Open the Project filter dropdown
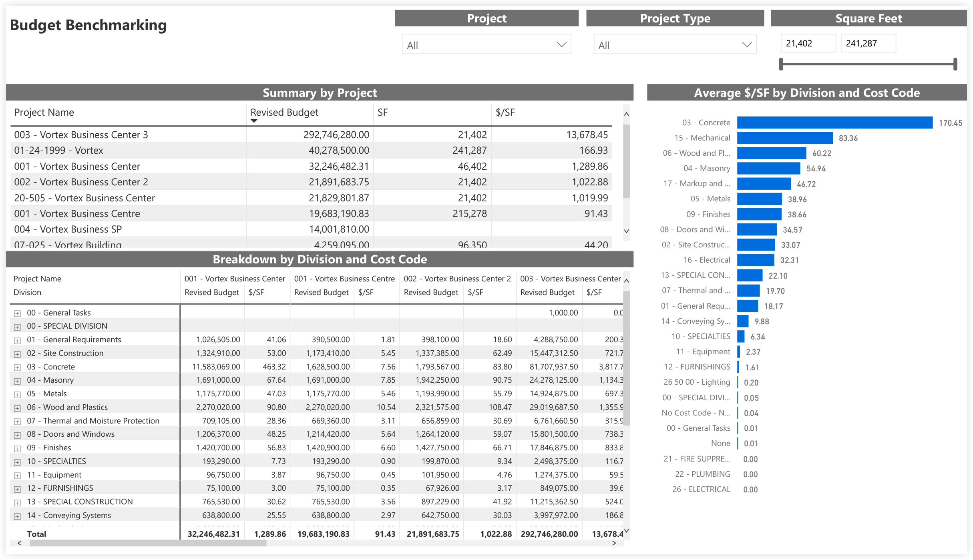973x560 pixels. coord(486,44)
